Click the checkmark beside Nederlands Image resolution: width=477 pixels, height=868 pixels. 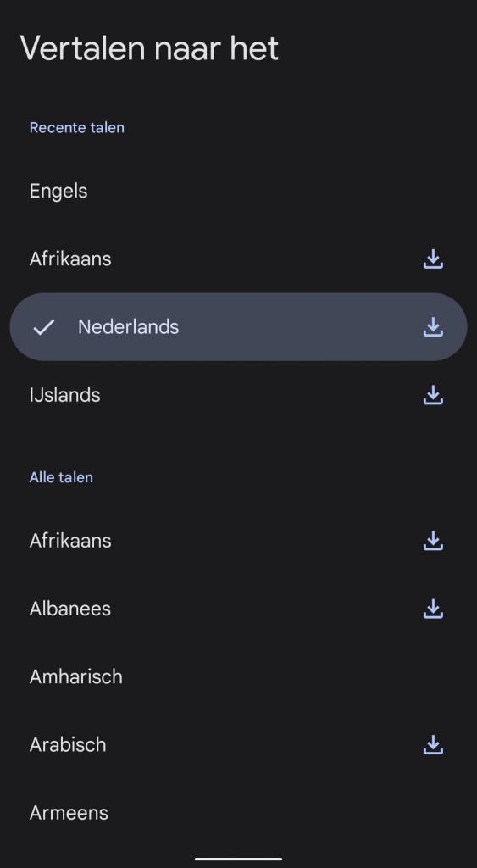44,327
